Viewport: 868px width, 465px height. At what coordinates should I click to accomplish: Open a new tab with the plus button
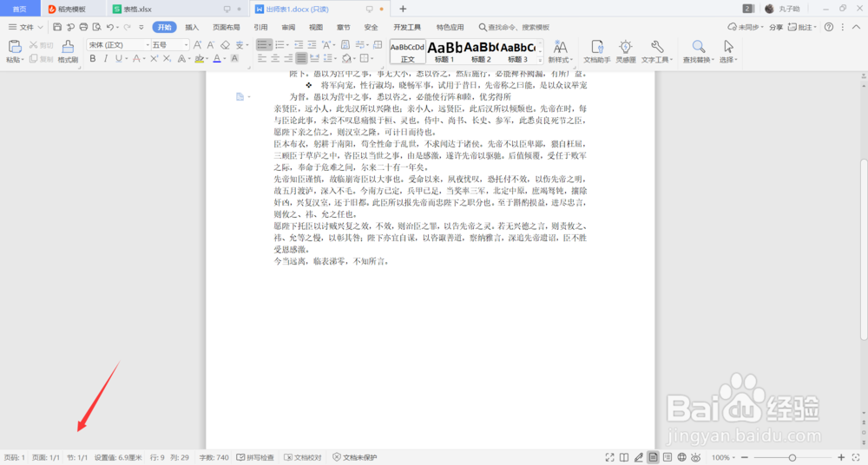[x=403, y=9]
